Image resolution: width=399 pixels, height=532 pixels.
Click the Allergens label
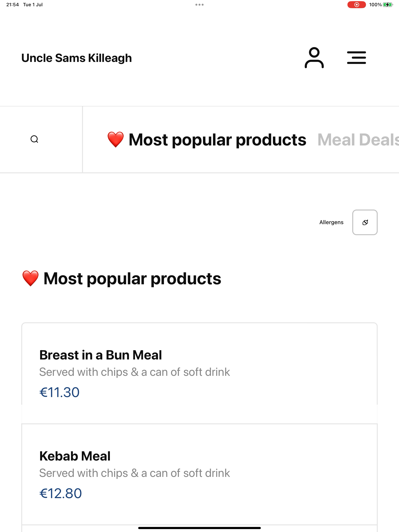[x=331, y=222]
